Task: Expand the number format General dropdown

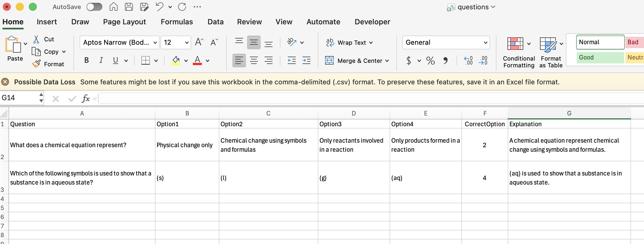Action: [x=485, y=42]
